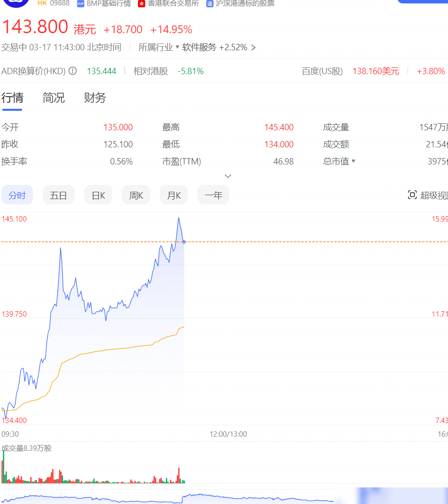Viewport: 448px width, 504px height.
Task: Switch to the 行情 tab
Action: click(x=12, y=98)
